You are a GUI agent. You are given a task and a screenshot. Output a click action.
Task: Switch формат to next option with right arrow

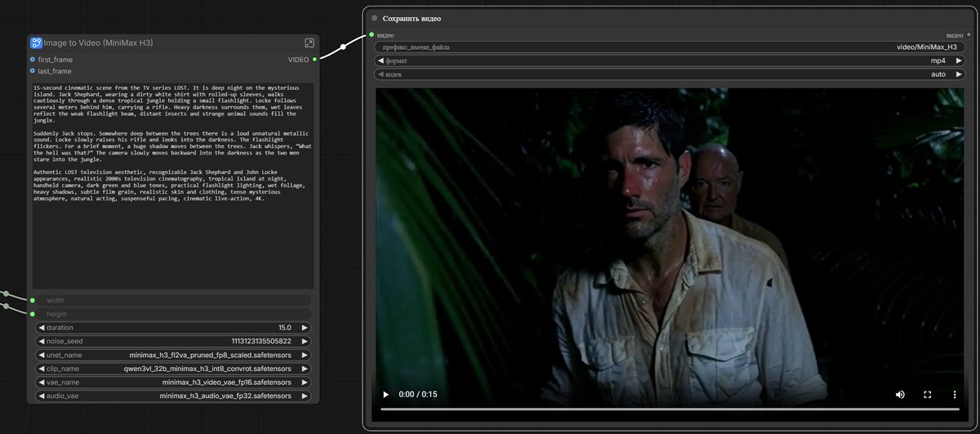click(959, 60)
